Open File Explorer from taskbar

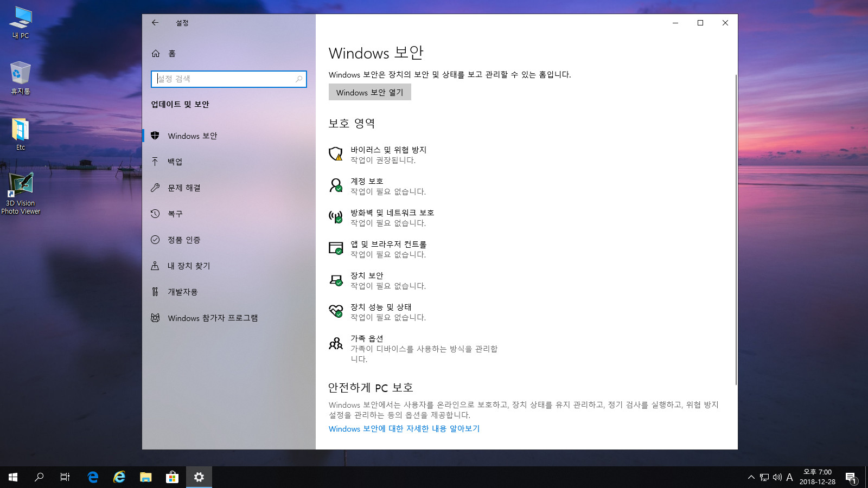(145, 477)
